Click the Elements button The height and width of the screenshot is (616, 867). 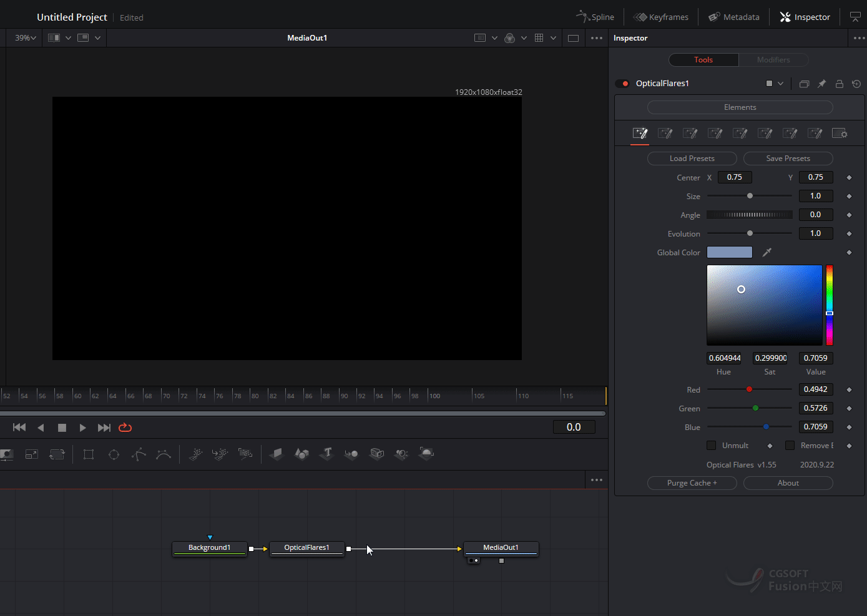(740, 107)
